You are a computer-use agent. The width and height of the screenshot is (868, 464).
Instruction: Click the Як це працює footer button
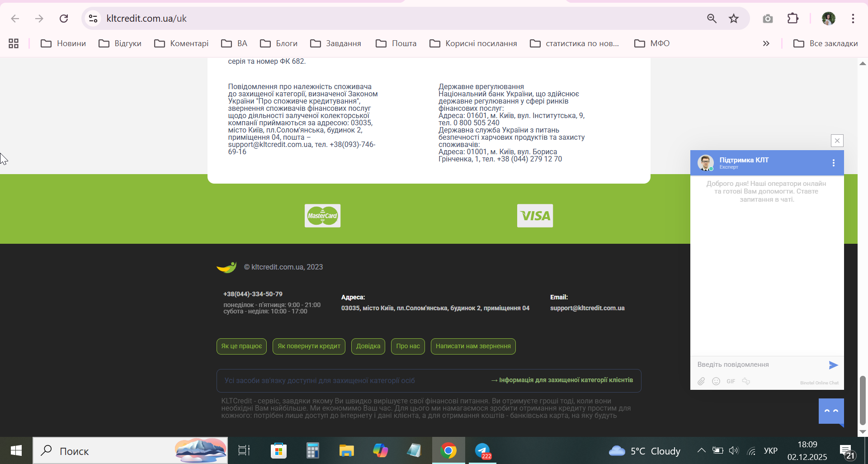tap(241, 346)
